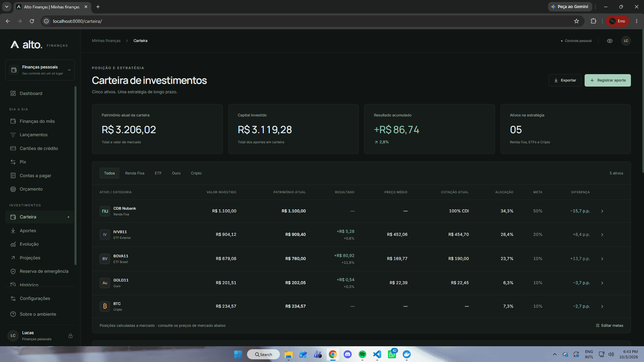This screenshot has width=644, height=362.
Task: Open Reserva de emergência
Action: tap(40, 271)
